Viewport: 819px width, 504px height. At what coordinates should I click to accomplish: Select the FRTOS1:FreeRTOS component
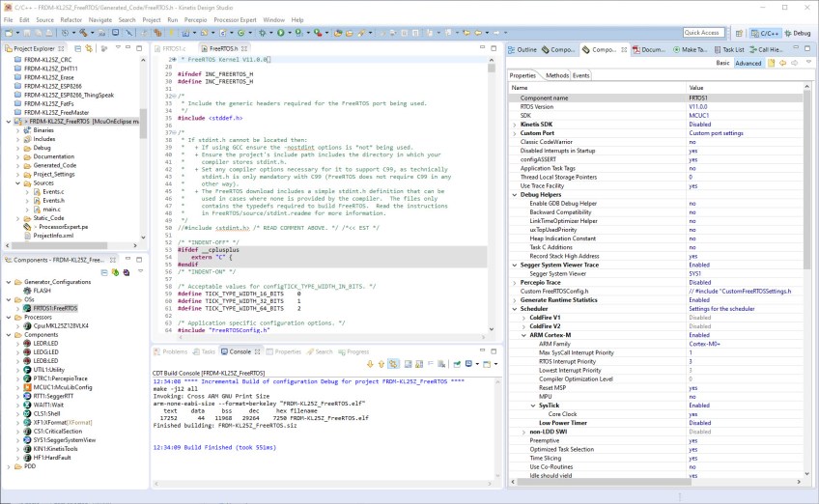pos(54,308)
